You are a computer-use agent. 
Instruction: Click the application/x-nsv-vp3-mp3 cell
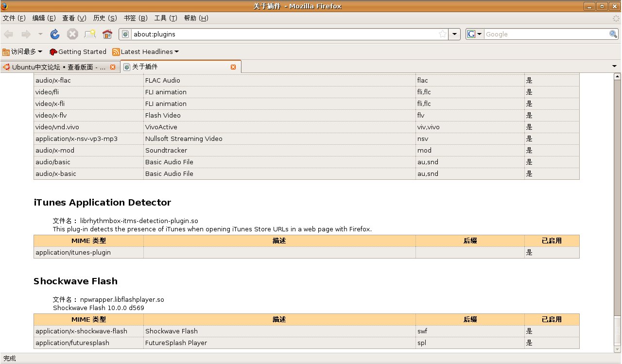[88, 139]
